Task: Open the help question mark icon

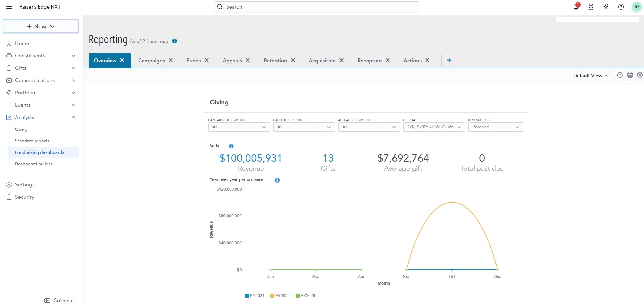Action: click(621, 7)
